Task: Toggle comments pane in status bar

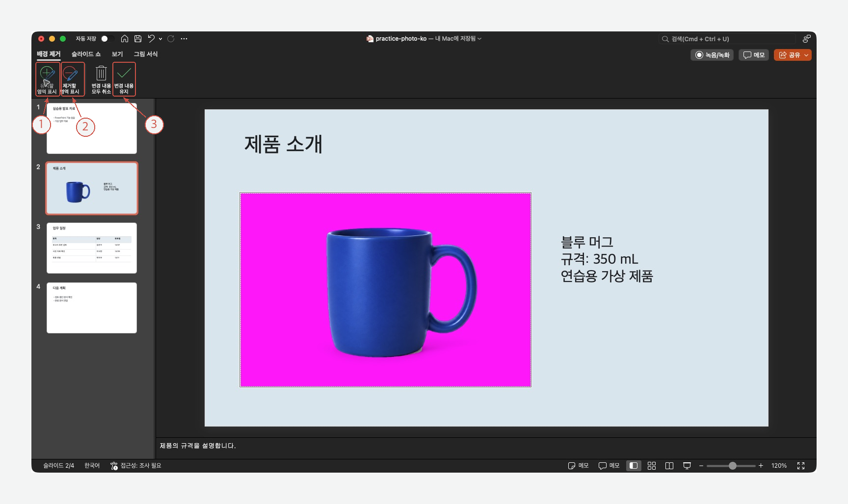Action: 609,466
